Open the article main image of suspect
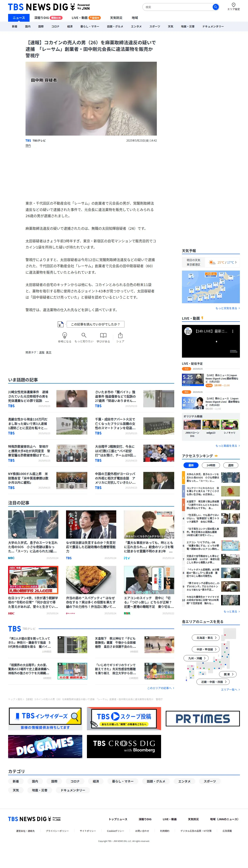The width and height of the screenshot is (248, 868). coord(91,98)
